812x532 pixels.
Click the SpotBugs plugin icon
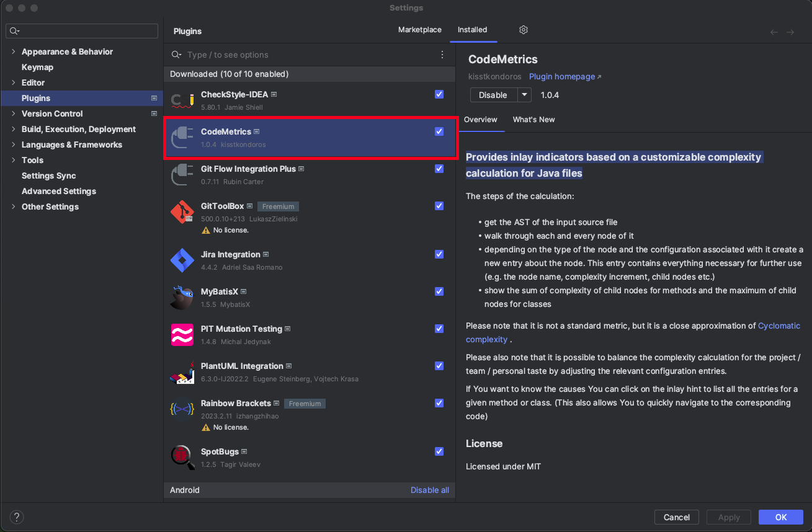[182, 458]
